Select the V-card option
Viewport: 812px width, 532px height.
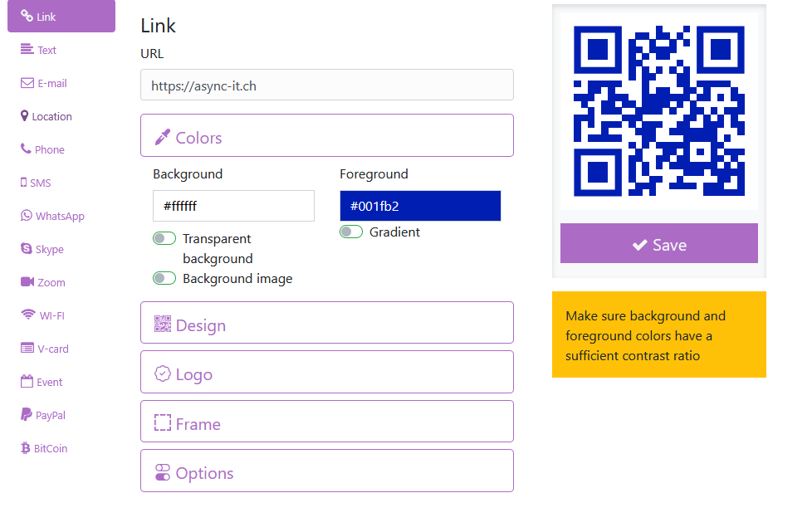[x=26, y=349]
